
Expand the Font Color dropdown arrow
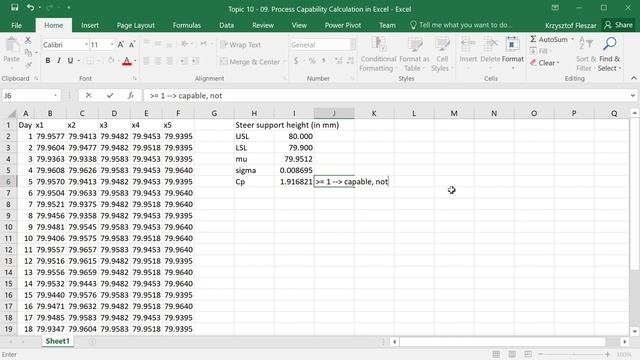click(x=135, y=61)
